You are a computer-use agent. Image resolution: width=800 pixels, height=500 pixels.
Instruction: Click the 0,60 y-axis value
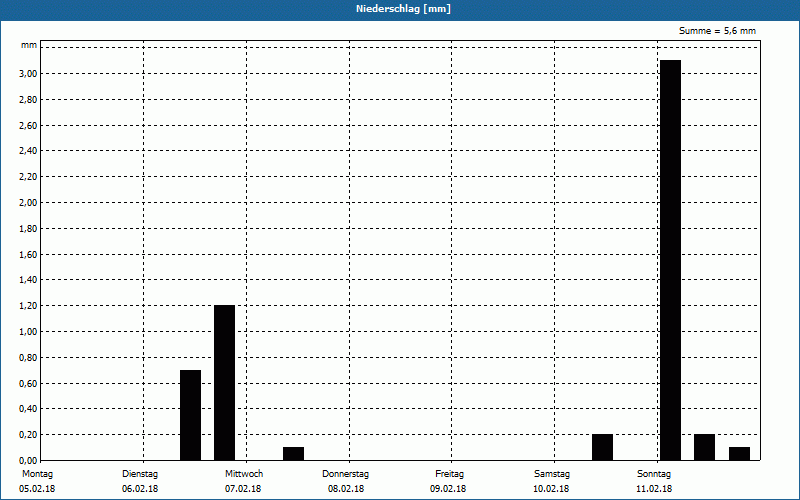28,384
